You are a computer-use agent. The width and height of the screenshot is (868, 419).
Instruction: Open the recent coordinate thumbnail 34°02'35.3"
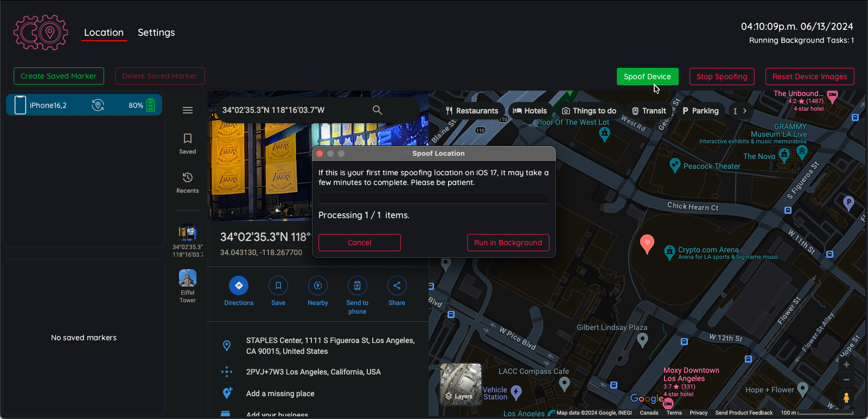coord(188,241)
